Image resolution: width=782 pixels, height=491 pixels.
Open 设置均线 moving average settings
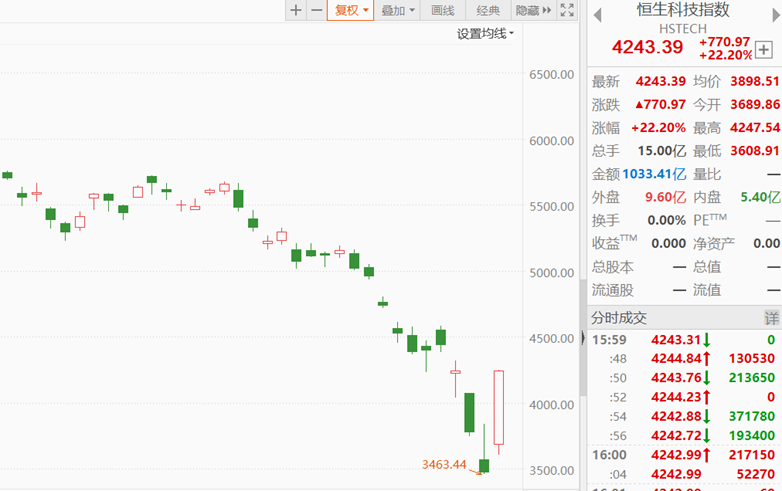coord(485,34)
